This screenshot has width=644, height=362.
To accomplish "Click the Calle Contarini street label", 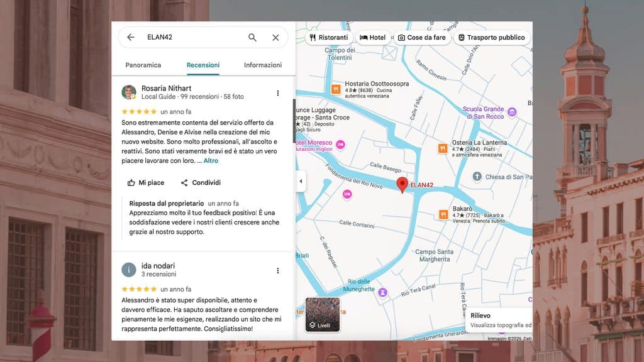I will 357,224.
